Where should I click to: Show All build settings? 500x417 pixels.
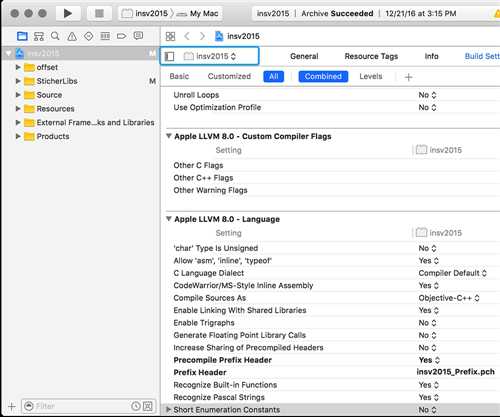pos(274,76)
